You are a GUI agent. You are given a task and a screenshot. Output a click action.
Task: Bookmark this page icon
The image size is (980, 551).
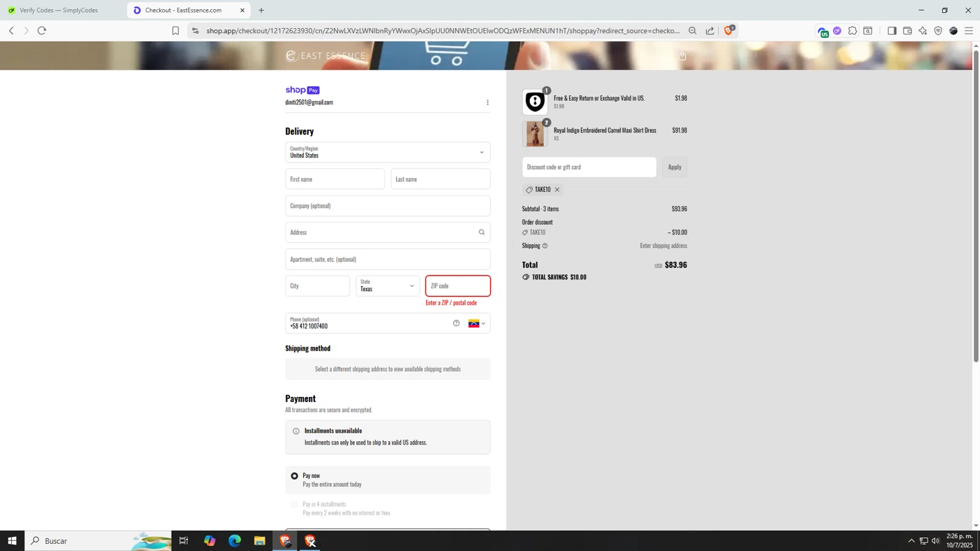pos(175,31)
